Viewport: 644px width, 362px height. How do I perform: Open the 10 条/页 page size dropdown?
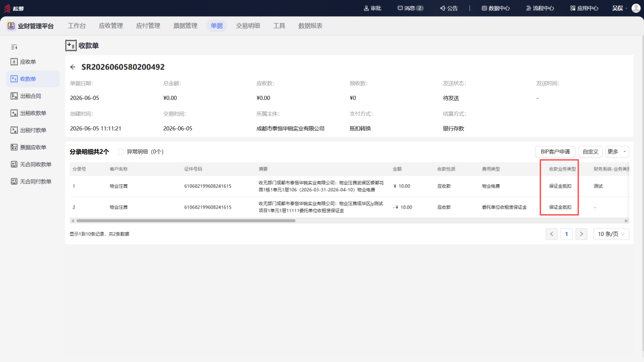pyautogui.click(x=611, y=234)
